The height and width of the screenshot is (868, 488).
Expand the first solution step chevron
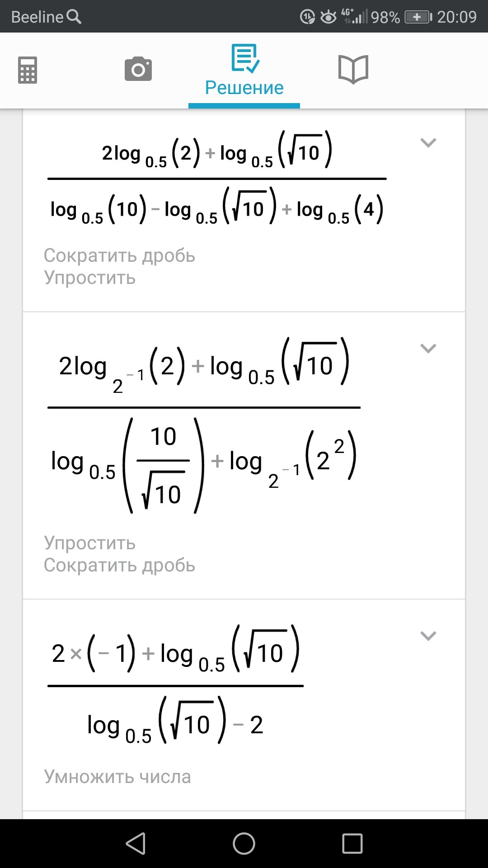[x=428, y=143]
